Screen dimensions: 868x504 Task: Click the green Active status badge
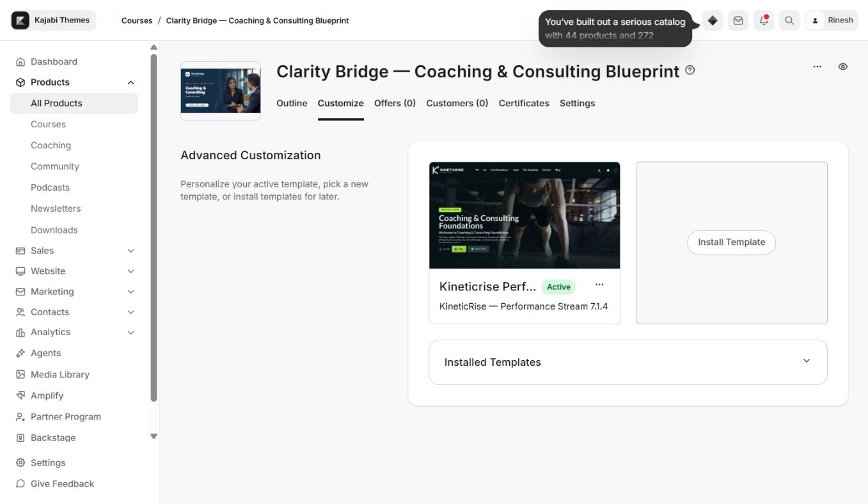[x=558, y=287]
